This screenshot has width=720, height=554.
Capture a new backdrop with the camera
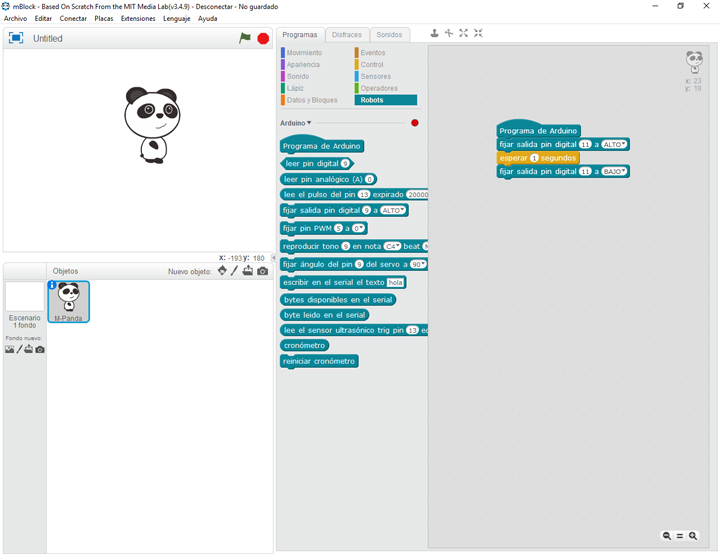[x=40, y=350]
